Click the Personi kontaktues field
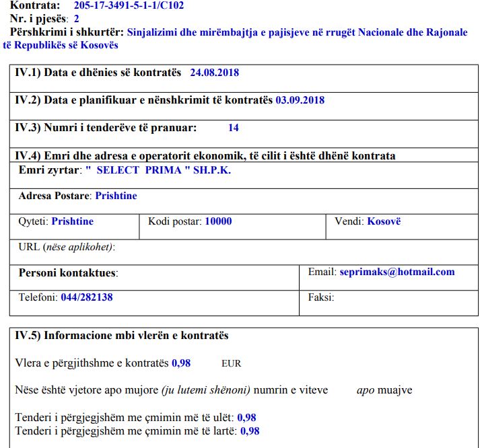This screenshot has width=482, height=448. pos(202,273)
